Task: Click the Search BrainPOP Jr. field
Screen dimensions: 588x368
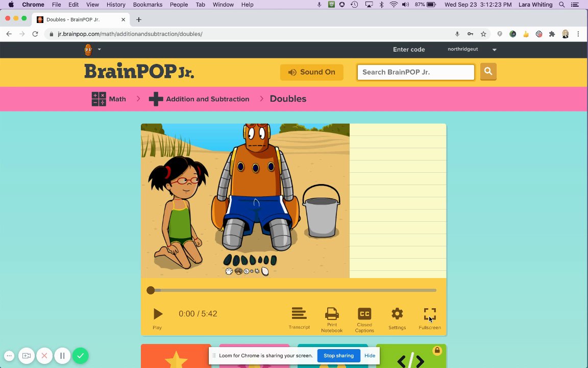Action: click(416, 72)
